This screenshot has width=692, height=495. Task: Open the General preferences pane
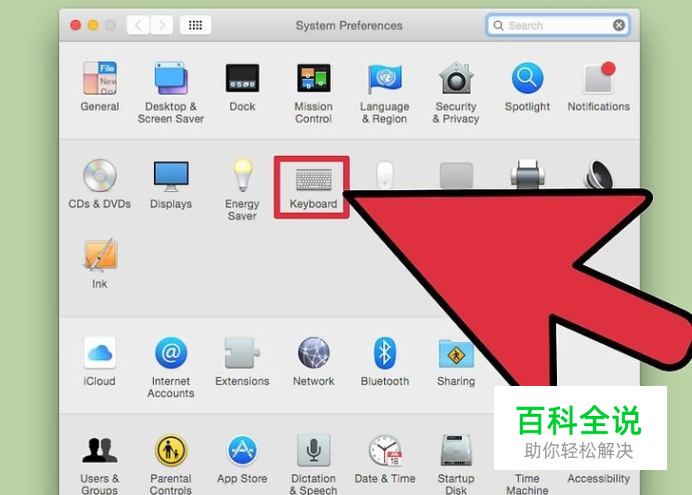(100, 86)
